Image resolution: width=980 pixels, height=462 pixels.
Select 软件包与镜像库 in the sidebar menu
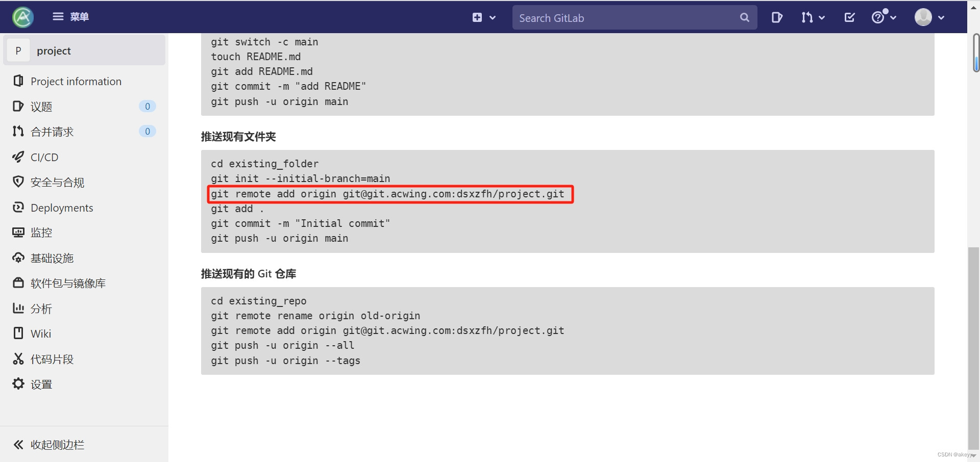coord(67,283)
